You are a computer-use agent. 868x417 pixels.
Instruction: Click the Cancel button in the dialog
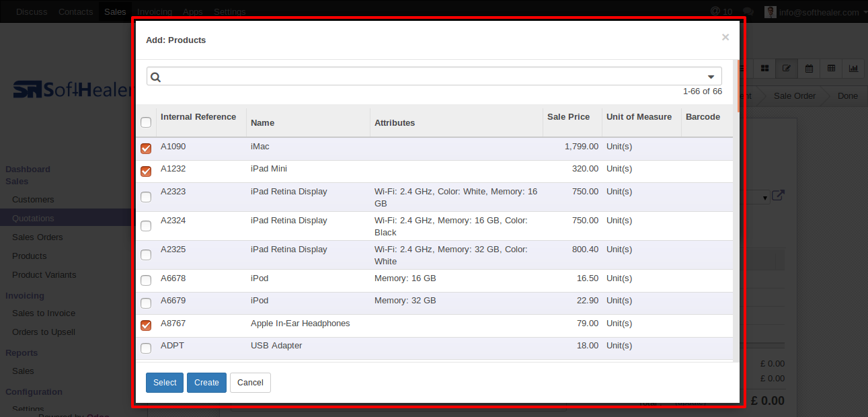click(250, 383)
